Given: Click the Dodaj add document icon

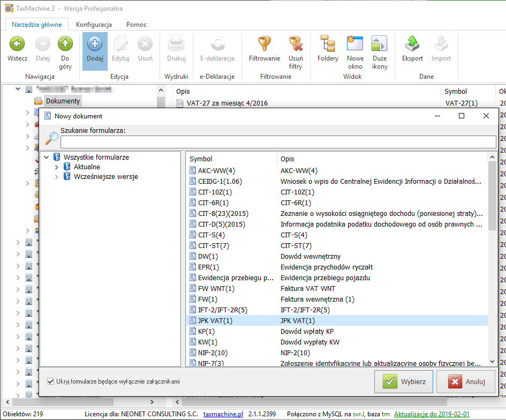Looking at the screenshot, I should [x=95, y=44].
